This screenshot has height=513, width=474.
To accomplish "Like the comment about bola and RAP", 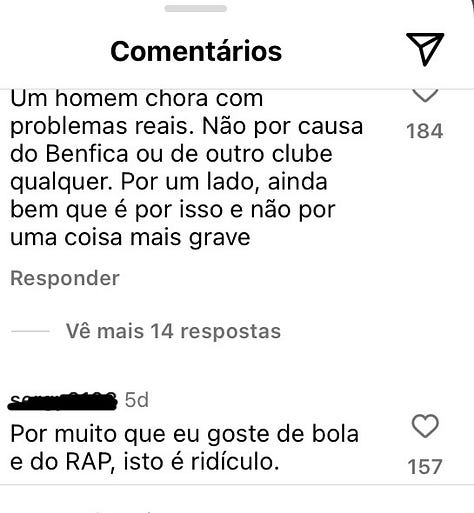I will click(425, 426).
